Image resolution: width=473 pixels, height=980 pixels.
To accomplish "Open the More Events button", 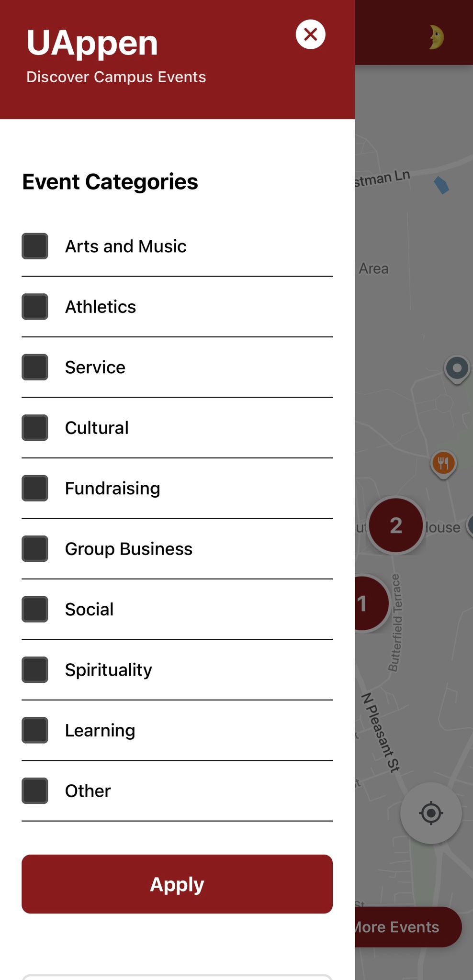I will tap(408, 927).
